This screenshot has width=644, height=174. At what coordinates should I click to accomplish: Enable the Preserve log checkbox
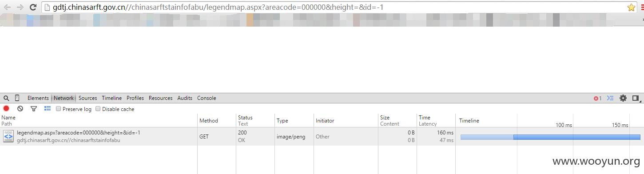pos(58,109)
